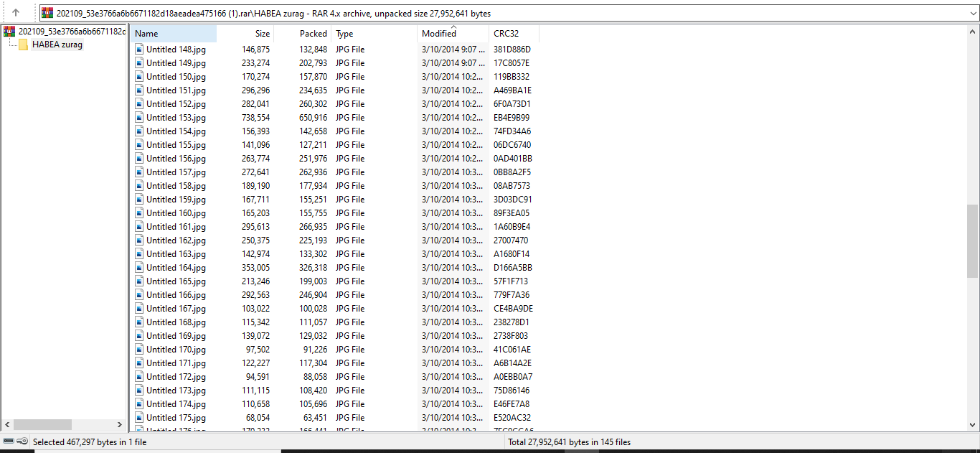Select the file name Untitled 155.jpg
Screen dimensions: 980x453
pyautogui.click(x=176, y=145)
